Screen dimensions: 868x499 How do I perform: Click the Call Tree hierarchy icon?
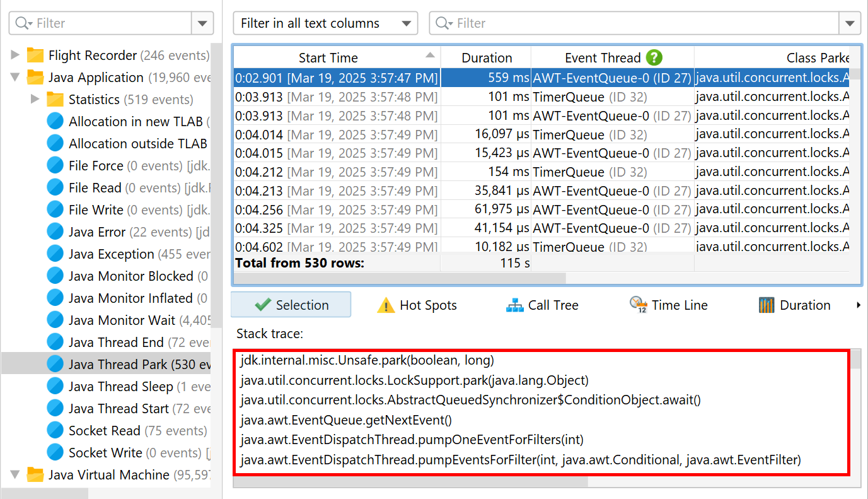click(515, 305)
